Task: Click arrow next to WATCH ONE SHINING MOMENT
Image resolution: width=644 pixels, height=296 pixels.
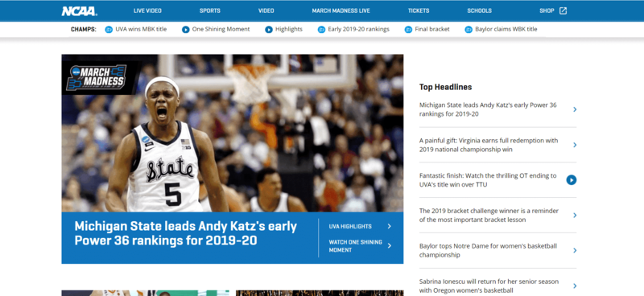Action: [x=389, y=246]
